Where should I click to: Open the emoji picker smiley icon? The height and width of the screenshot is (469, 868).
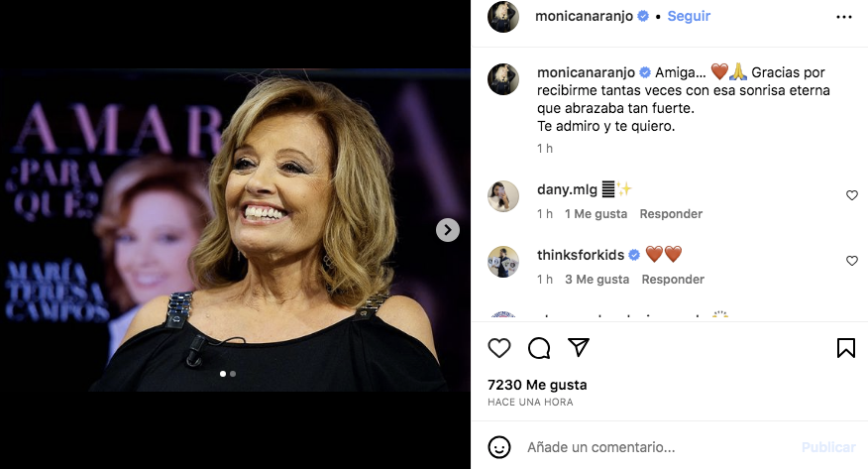coord(500,447)
